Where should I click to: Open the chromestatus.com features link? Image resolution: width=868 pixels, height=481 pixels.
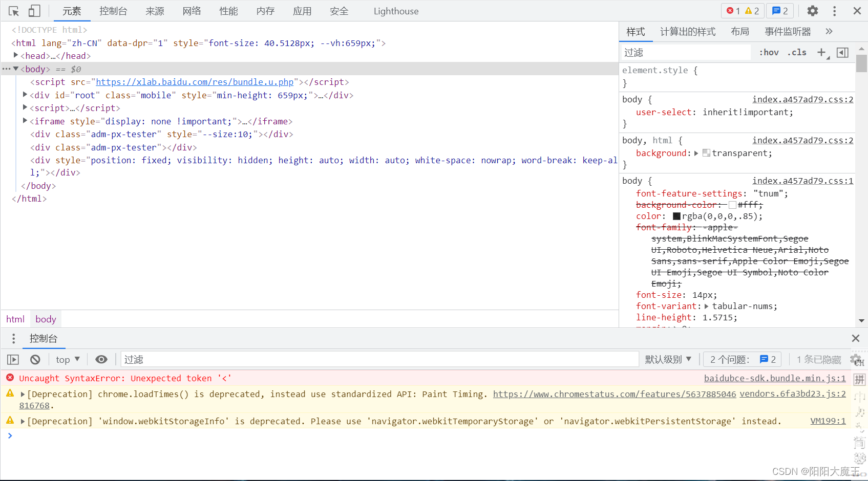click(615, 394)
